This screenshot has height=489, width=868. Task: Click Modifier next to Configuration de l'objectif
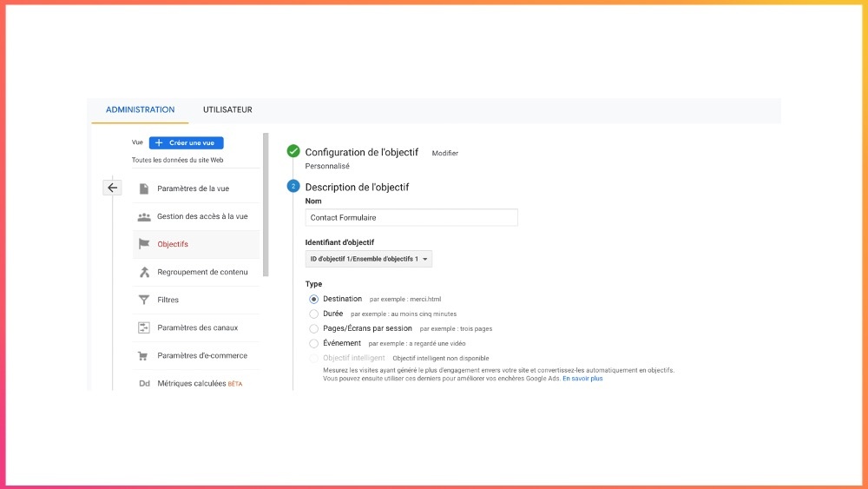445,154
